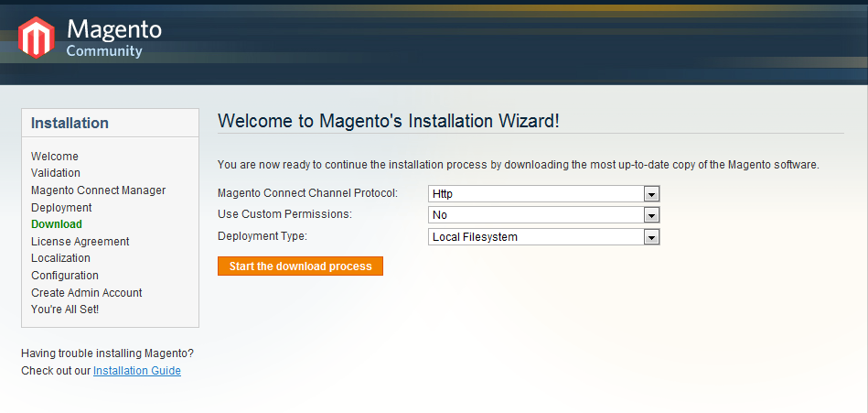Click the Welcome to Magento's Installation Wizard heading
The width and height of the screenshot is (868, 413).
click(389, 122)
